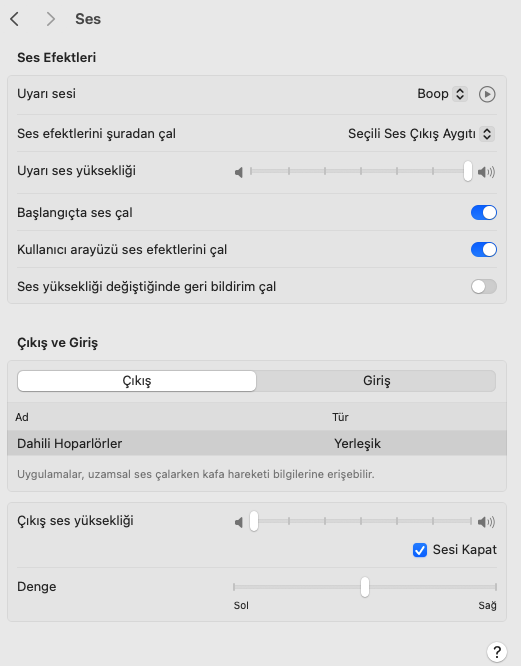Open the help question mark button
Viewport: 521px width, 666px height.
pyautogui.click(x=497, y=651)
